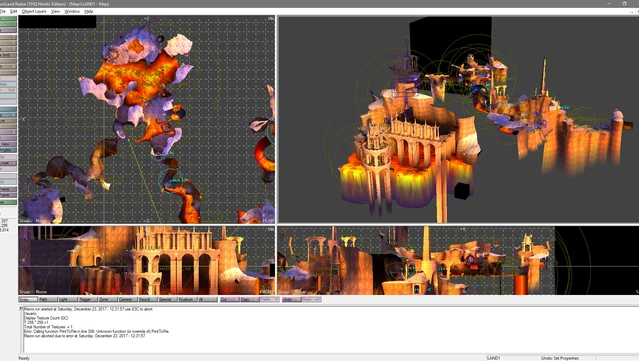Click the 'Macro run started' log line

(88, 309)
